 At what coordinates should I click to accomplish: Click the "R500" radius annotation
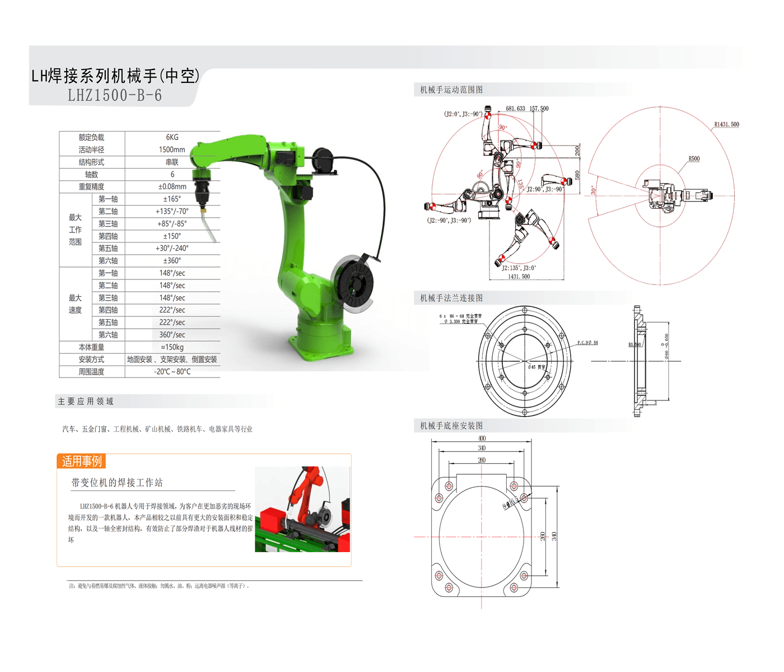(x=694, y=158)
